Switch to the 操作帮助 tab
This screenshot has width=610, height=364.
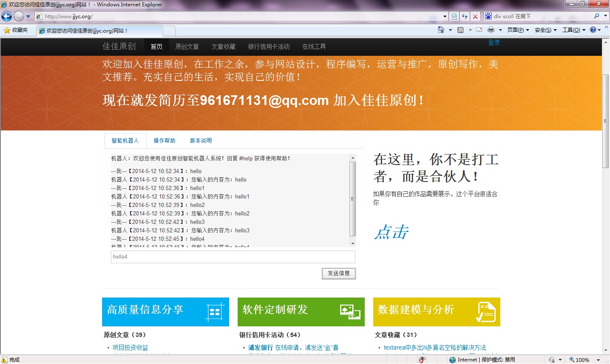pos(164,141)
